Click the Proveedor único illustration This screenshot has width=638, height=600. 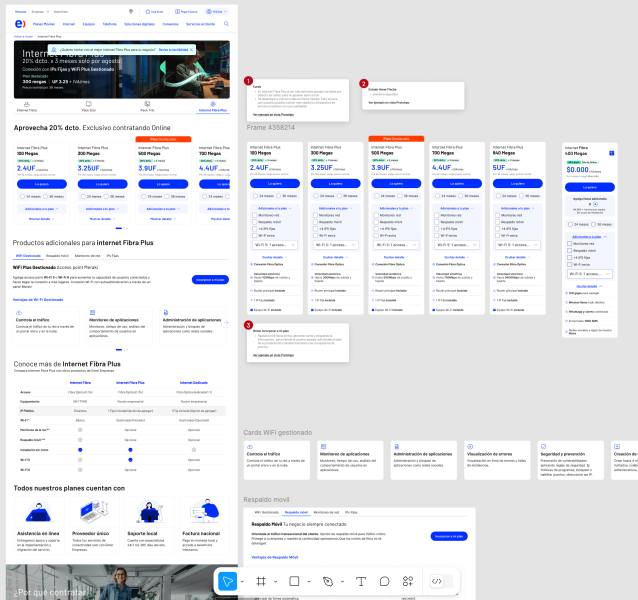pos(94,512)
